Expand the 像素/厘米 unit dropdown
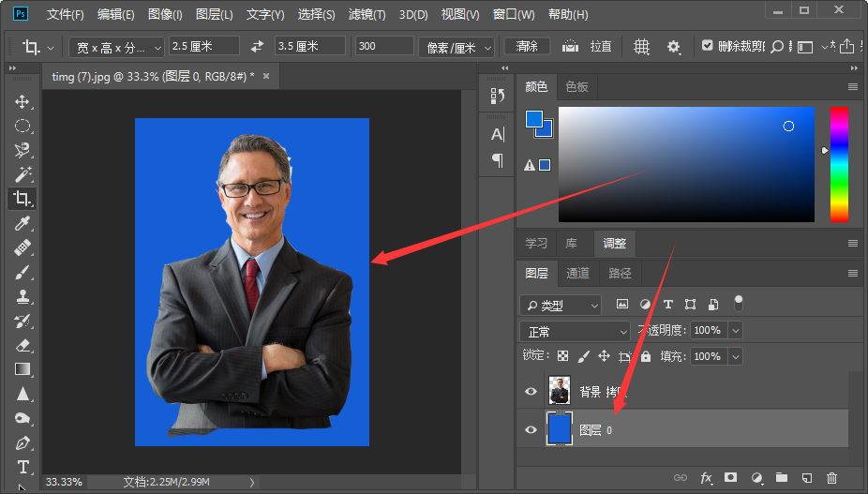868x494 pixels. (456, 48)
